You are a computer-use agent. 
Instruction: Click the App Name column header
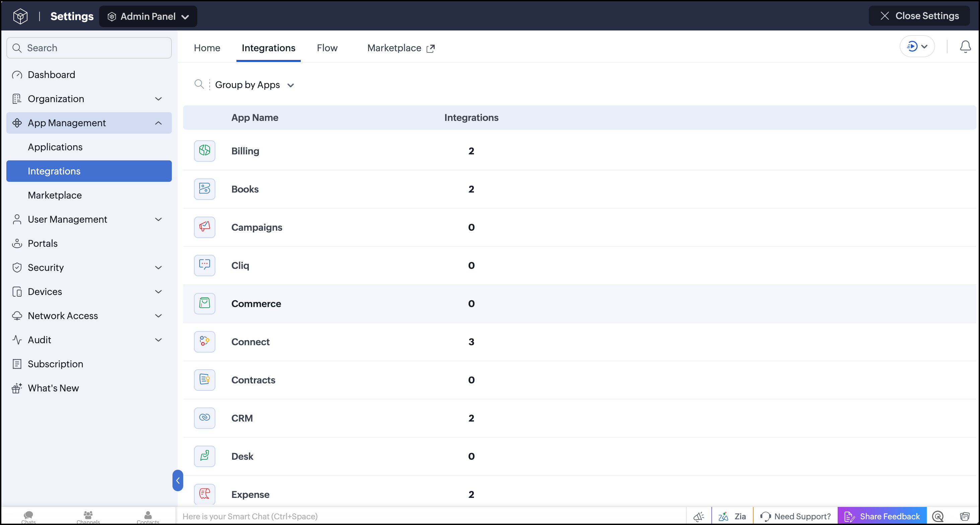255,118
